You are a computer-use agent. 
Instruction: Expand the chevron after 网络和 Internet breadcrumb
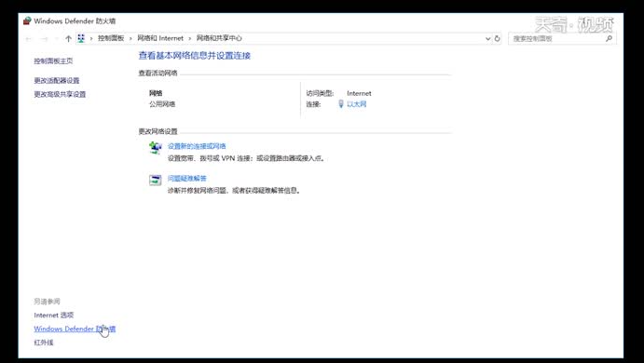pos(190,38)
